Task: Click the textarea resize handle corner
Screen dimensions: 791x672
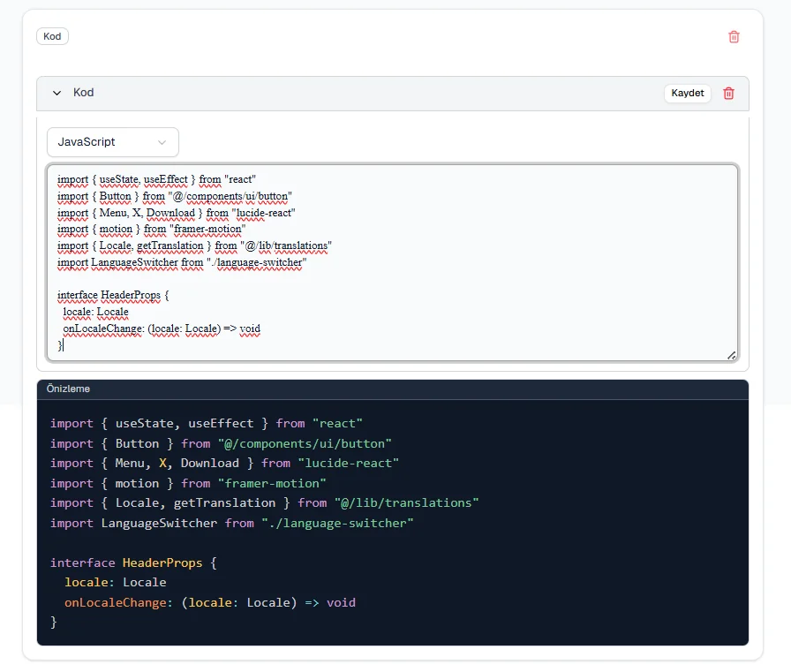Action: tap(732, 355)
